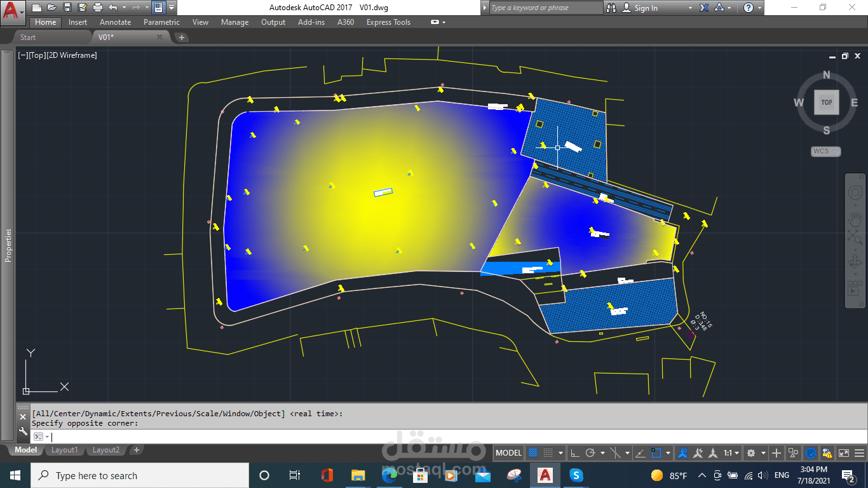Switch to the Layout2 tab
The height and width of the screenshot is (488, 868).
click(x=105, y=450)
